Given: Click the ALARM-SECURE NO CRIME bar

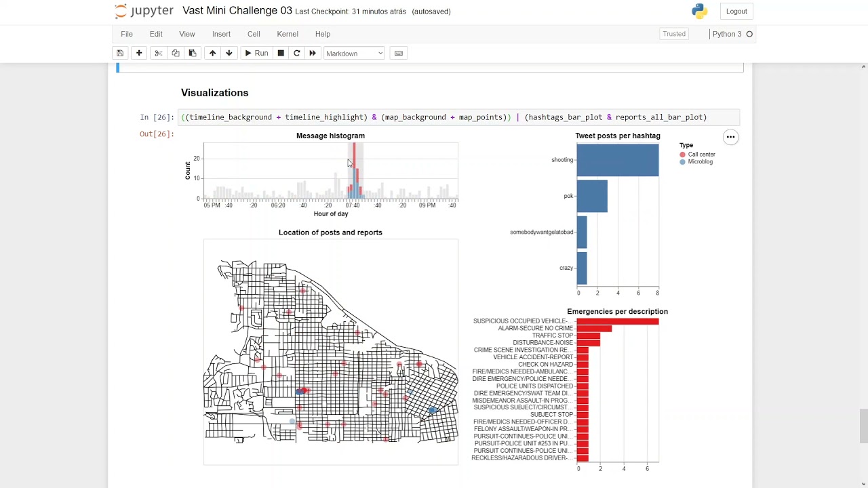Looking at the screenshot, I should tap(595, 329).
